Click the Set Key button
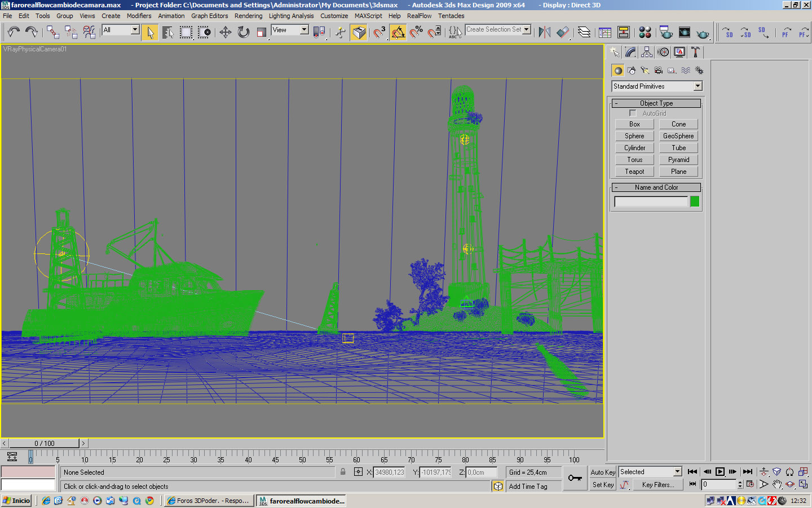 (x=603, y=484)
